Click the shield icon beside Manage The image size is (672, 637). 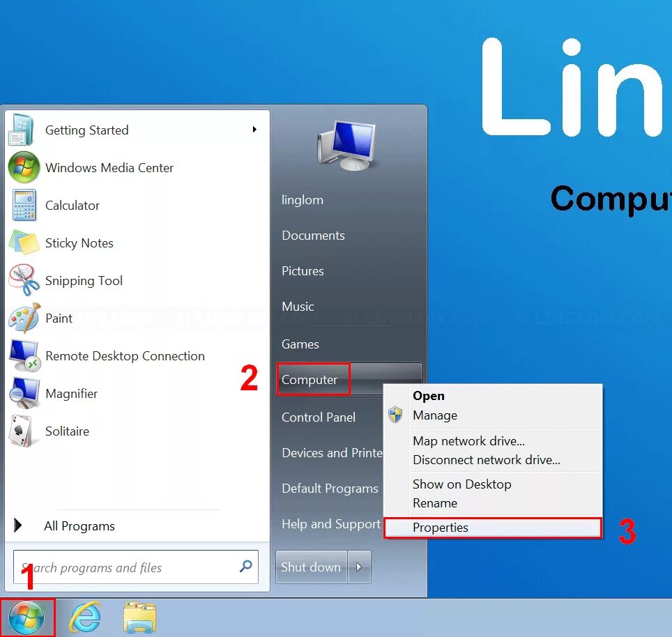coord(395,415)
